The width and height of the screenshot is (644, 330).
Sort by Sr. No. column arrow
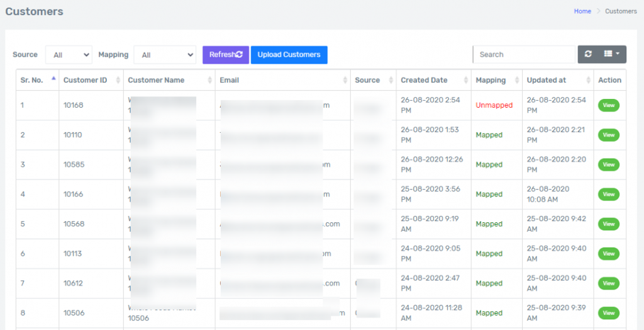[x=53, y=79]
